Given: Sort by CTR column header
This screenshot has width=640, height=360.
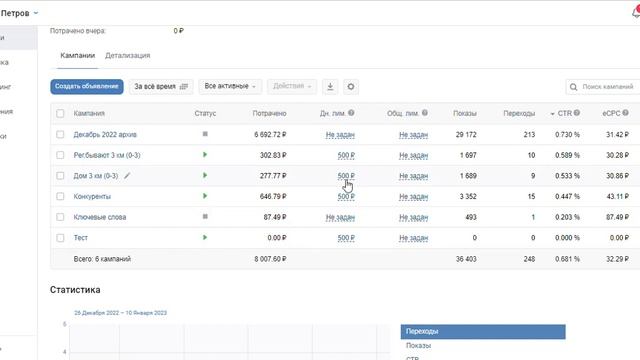Looking at the screenshot, I should tap(565, 113).
